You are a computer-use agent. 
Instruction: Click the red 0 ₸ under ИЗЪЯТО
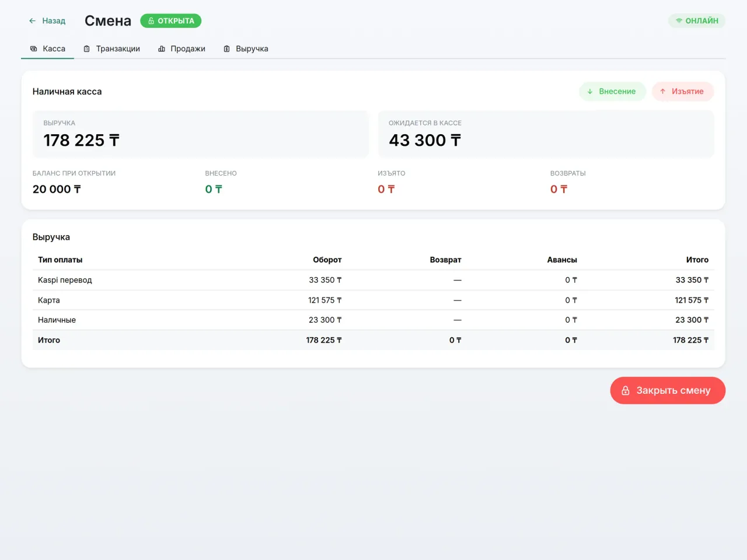[386, 189]
